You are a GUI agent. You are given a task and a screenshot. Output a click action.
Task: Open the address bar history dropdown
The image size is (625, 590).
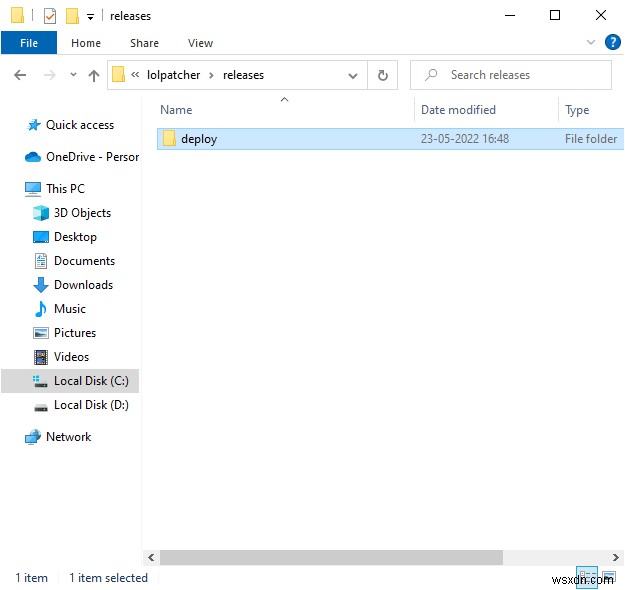point(353,75)
